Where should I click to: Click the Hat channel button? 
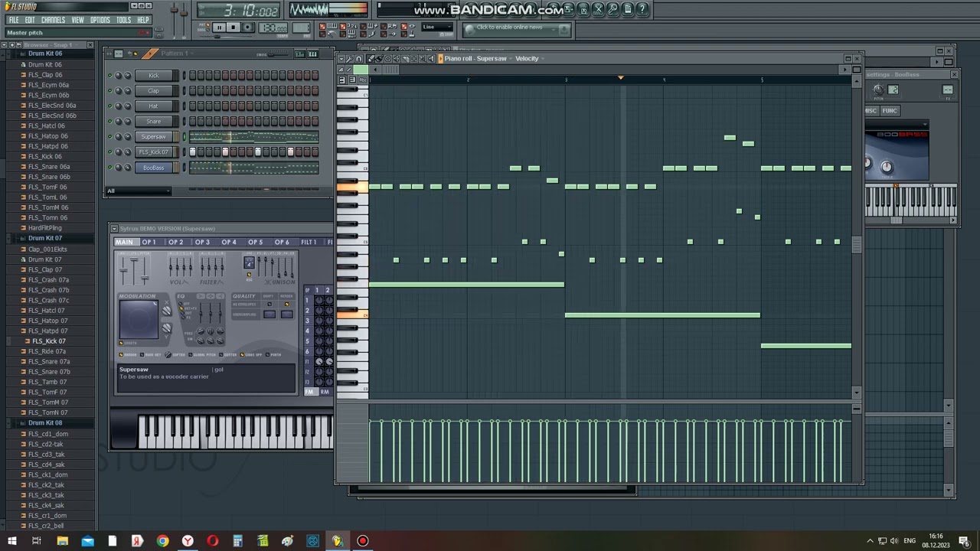pyautogui.click(x=154, y=106)
